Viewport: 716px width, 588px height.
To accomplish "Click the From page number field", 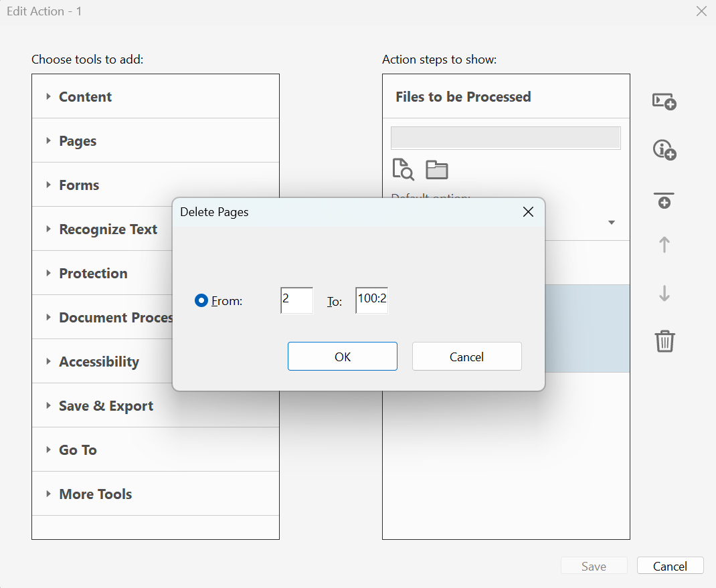I will pos(296,301).
